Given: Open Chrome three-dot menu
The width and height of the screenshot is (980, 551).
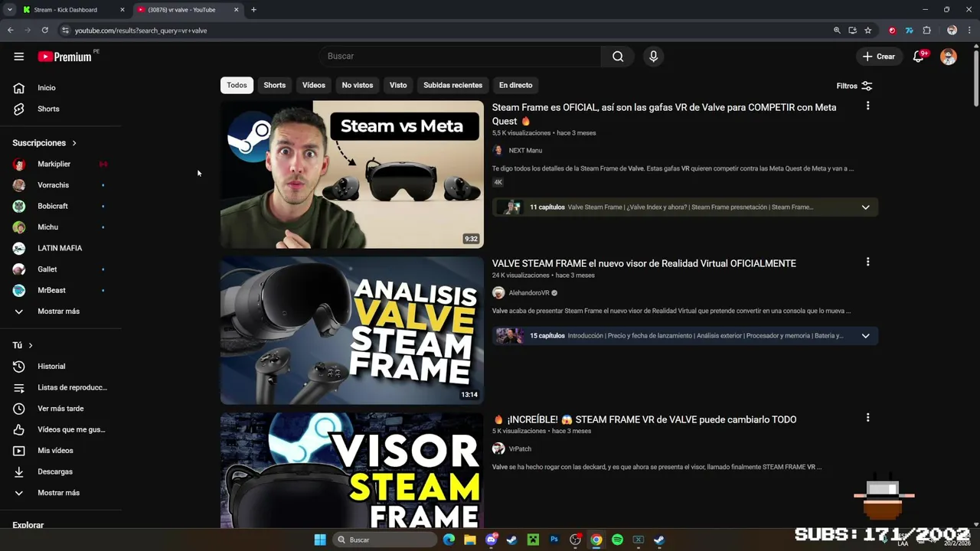Looking at the screenshot, I should [969, 31].
